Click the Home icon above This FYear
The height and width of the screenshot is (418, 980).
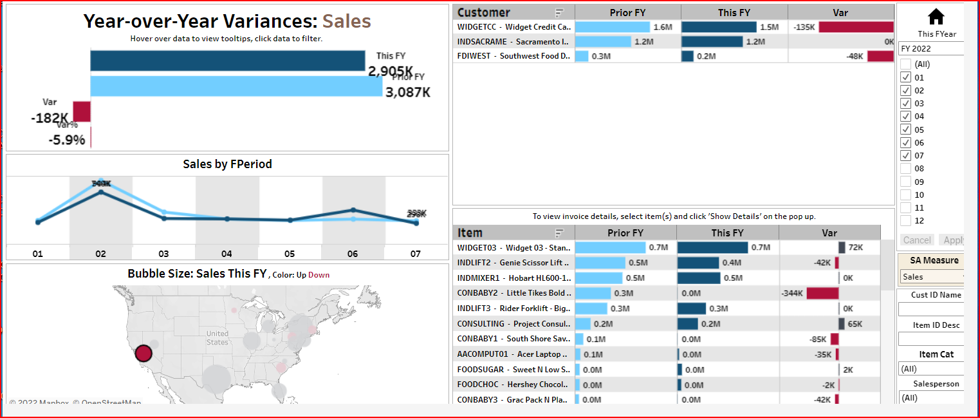tap(936, 17)
